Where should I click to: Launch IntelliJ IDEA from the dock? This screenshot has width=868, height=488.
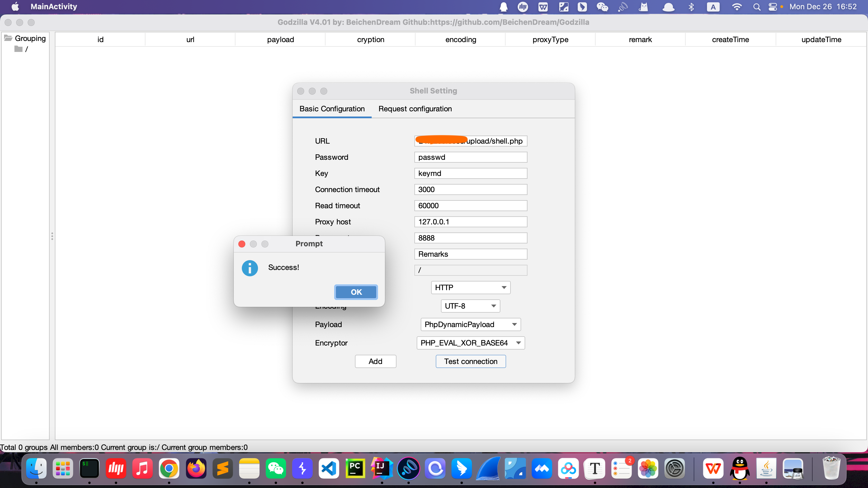[x=382, y=468]
